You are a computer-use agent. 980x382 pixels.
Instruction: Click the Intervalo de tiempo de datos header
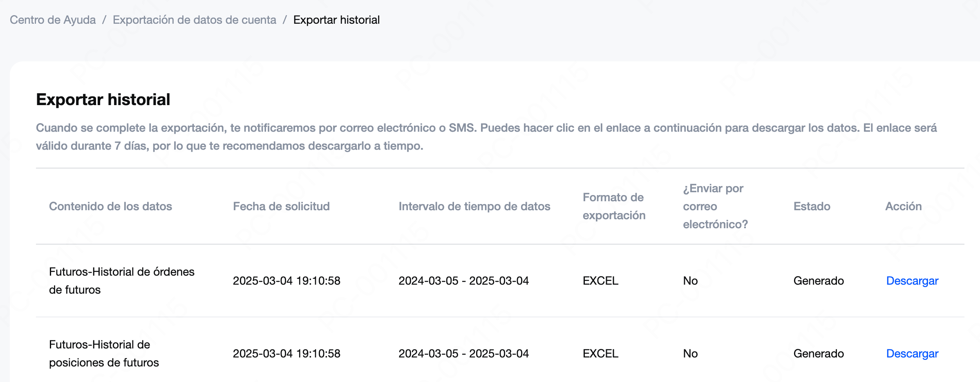[x=474, y=206]
